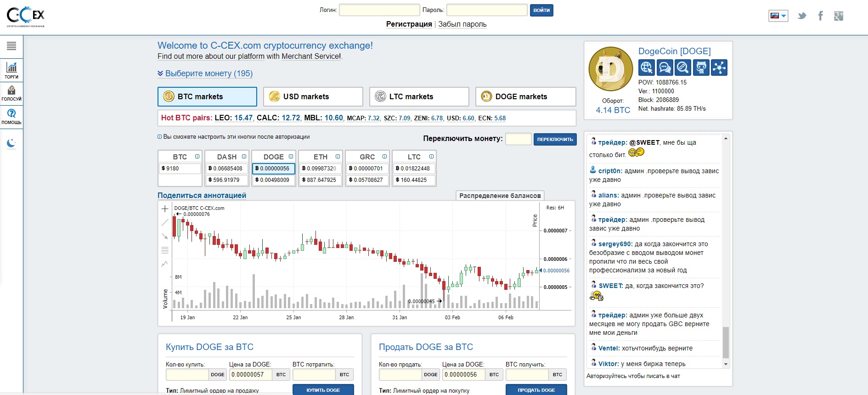This screenshot has width=868, height=395.
Task: Click info icon on ETH quick button
Action: (338, 157)
